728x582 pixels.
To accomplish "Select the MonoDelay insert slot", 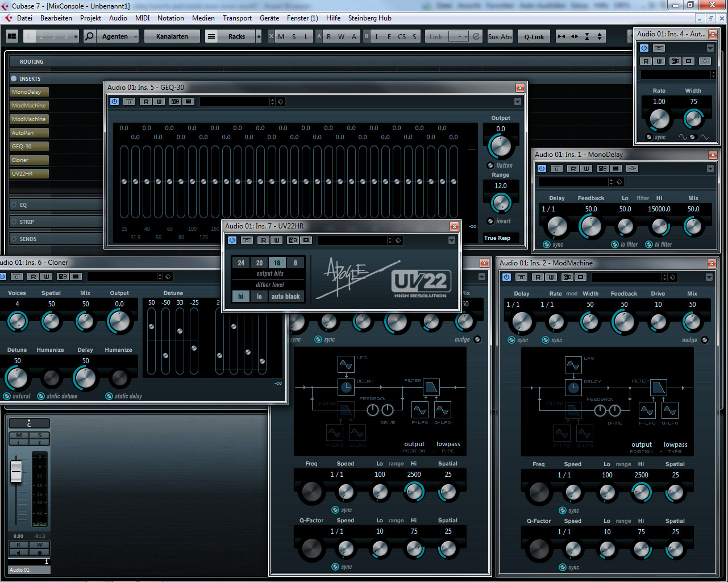I will point(30,92).
